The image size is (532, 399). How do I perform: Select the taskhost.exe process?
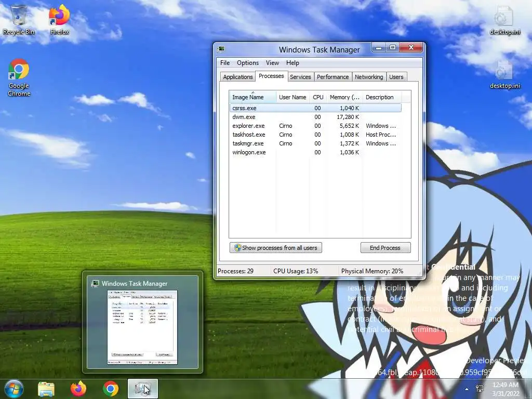point(315,135)
